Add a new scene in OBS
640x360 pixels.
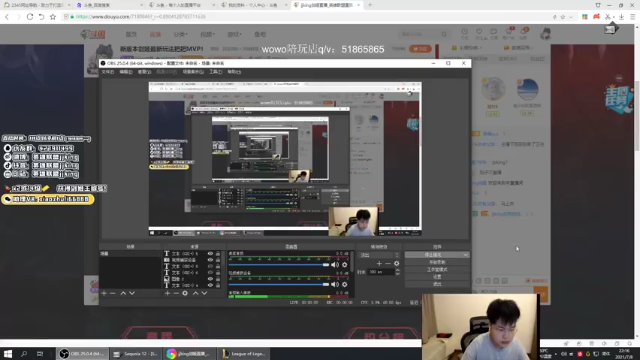(x=104, y=293)
